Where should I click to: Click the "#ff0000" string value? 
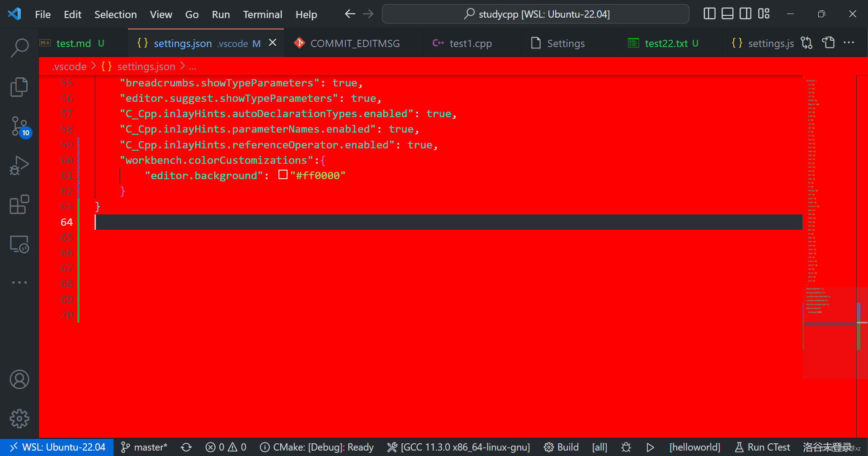(x=318, y=176)
